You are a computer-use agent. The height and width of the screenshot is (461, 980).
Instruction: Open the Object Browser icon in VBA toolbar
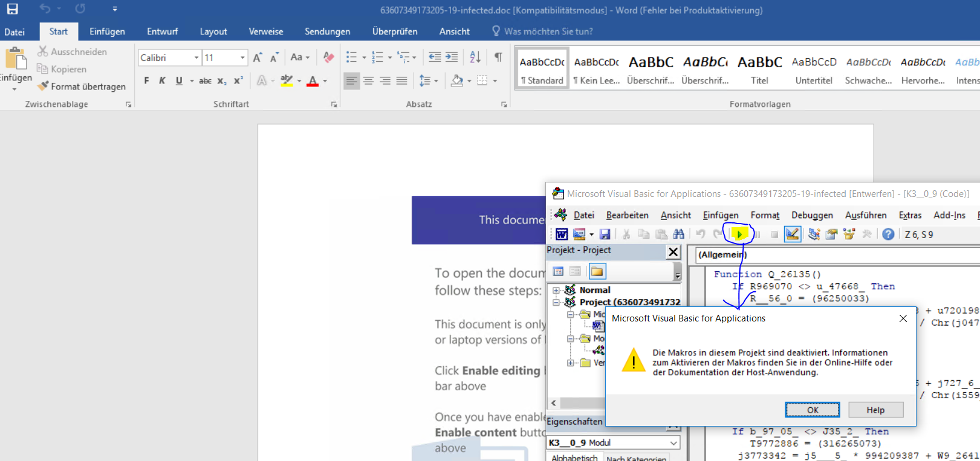pyautogui.click(x=849, y=234)
